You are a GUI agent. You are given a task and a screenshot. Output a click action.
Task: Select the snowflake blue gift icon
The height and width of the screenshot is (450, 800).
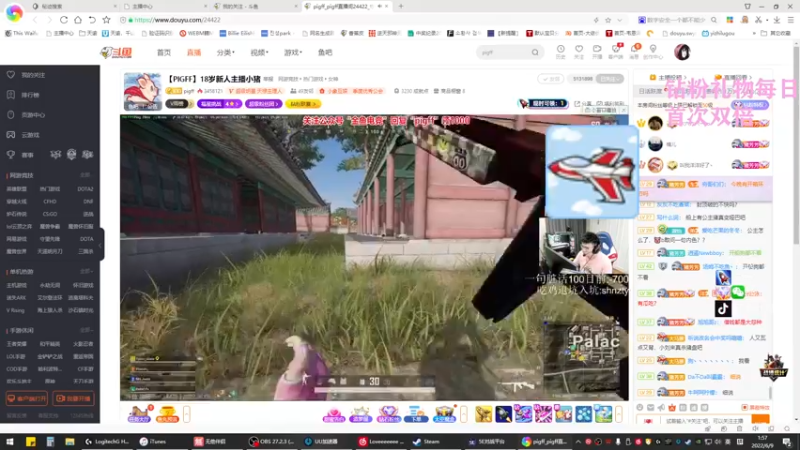tap(583, 414)
